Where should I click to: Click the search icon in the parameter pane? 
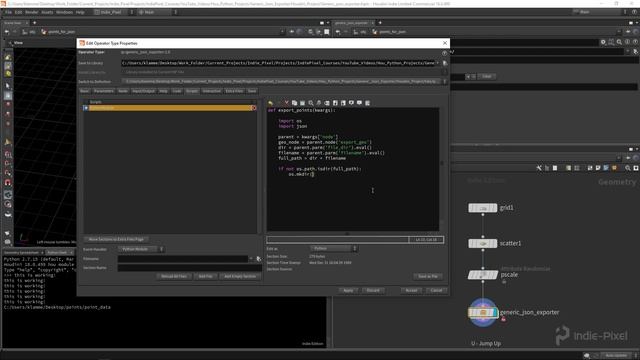(x=619, y=42)
